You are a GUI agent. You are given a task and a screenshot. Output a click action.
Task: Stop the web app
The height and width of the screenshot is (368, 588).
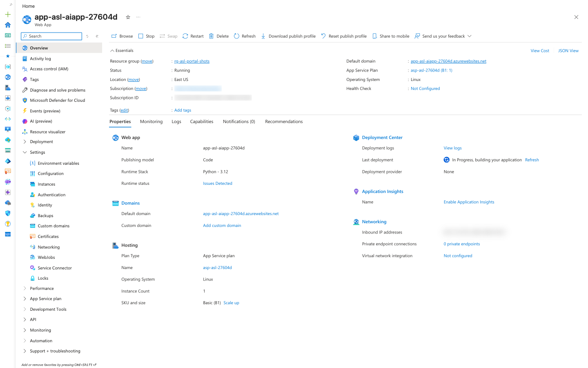(146, 36)
